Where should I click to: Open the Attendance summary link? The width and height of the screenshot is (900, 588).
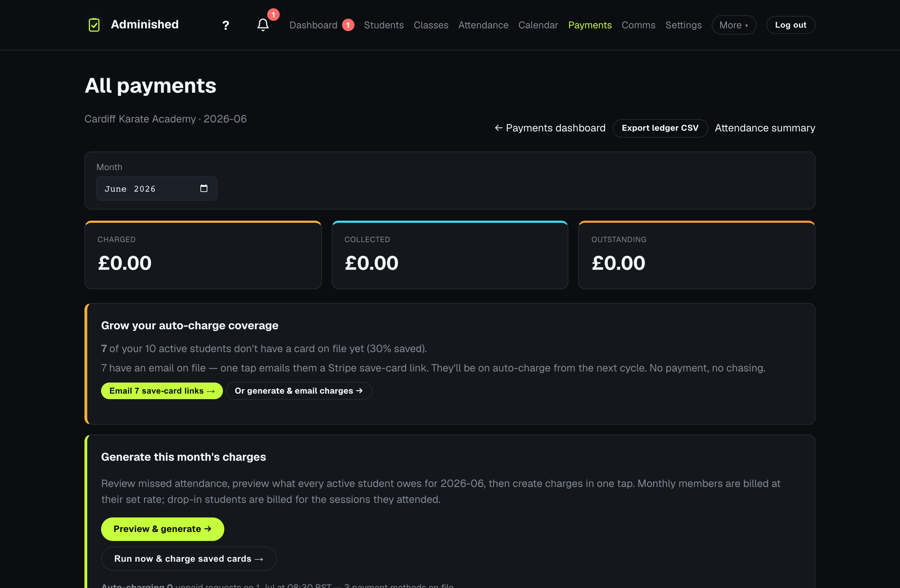(x=765, y=128)
